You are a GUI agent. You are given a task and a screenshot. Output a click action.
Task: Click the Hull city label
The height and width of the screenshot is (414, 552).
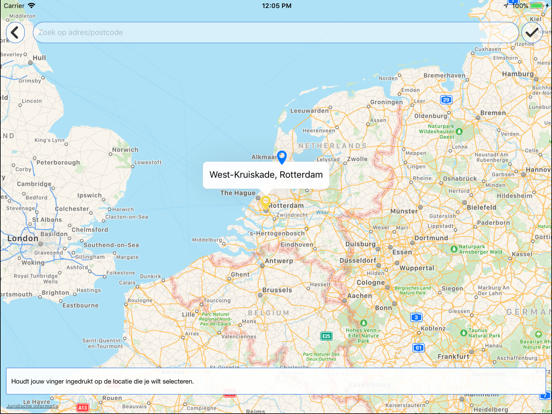(39, 58)
